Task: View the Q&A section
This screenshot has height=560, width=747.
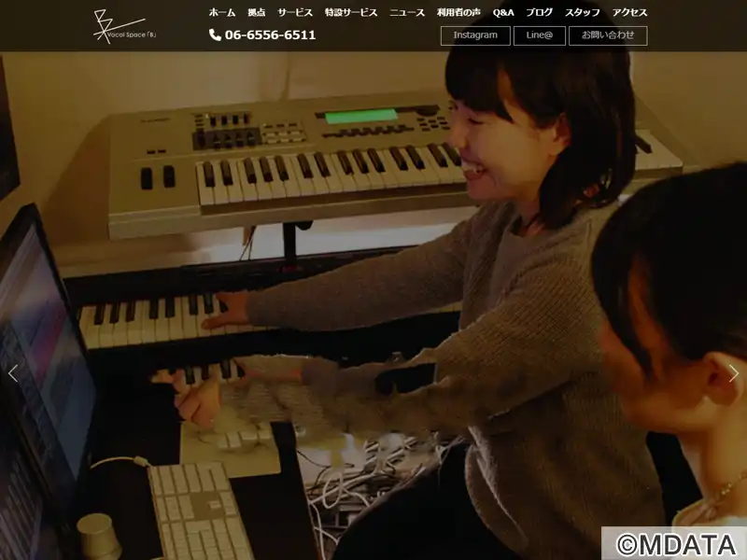Action: 503,13
